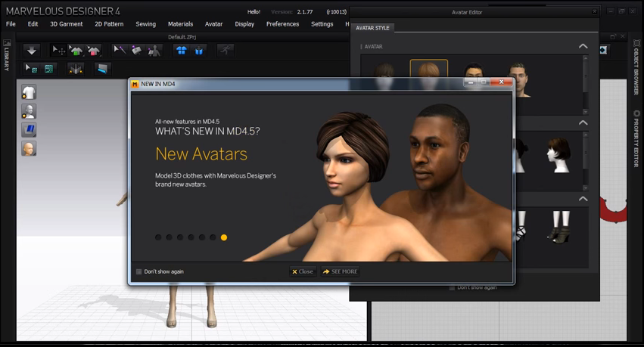Click the hair list vertical scrollbar
644x347 pixels.
tap(585, 161)
